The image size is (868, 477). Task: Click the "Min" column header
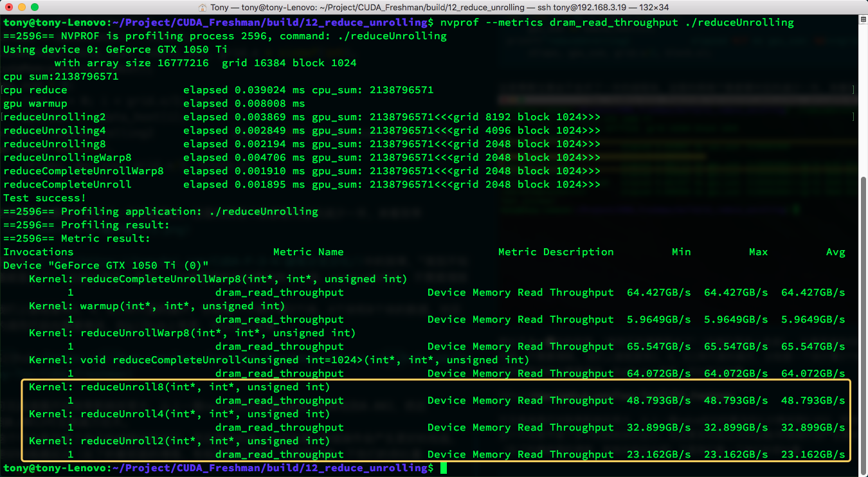click(681, 252)
